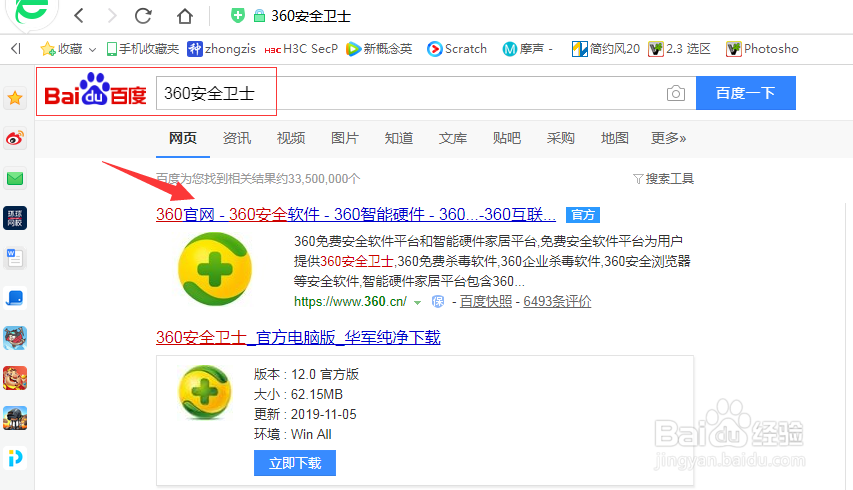The width and height of the screenshot is (853, 490).
Task: Open the battle royale game sidebar icon
Action: click(15, 418)
